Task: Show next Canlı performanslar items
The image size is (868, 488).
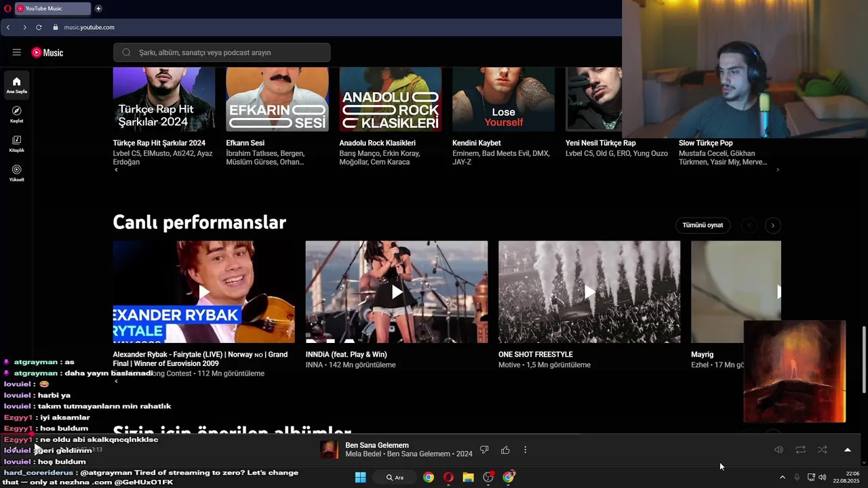Action: tap(772, 225)
